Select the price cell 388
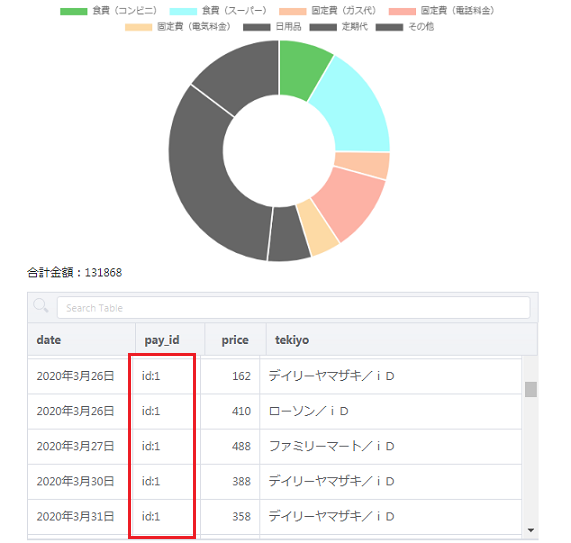 (x=230, y=481)
